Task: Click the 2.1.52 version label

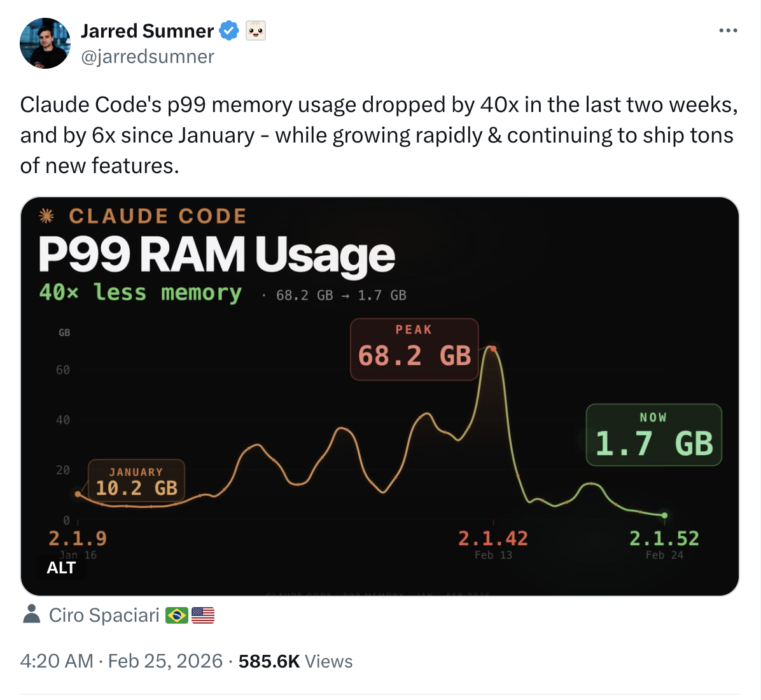Action: [664, 539]
